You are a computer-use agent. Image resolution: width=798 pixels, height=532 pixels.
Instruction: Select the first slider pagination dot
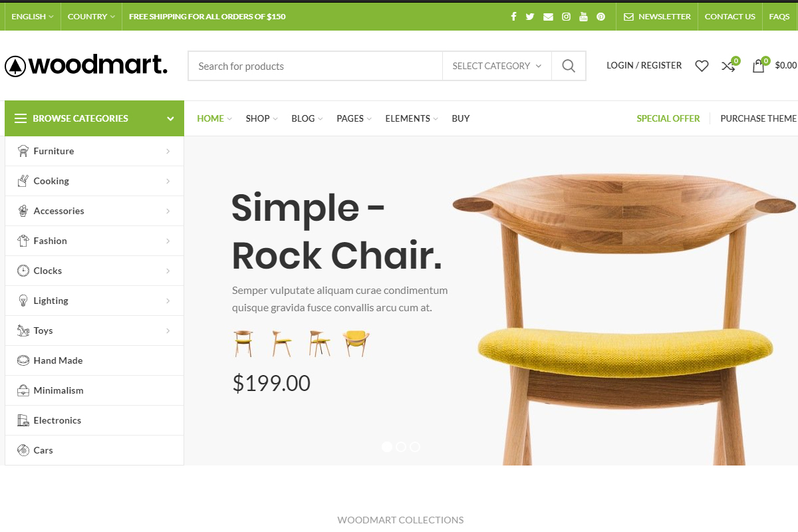click(387, 447)
